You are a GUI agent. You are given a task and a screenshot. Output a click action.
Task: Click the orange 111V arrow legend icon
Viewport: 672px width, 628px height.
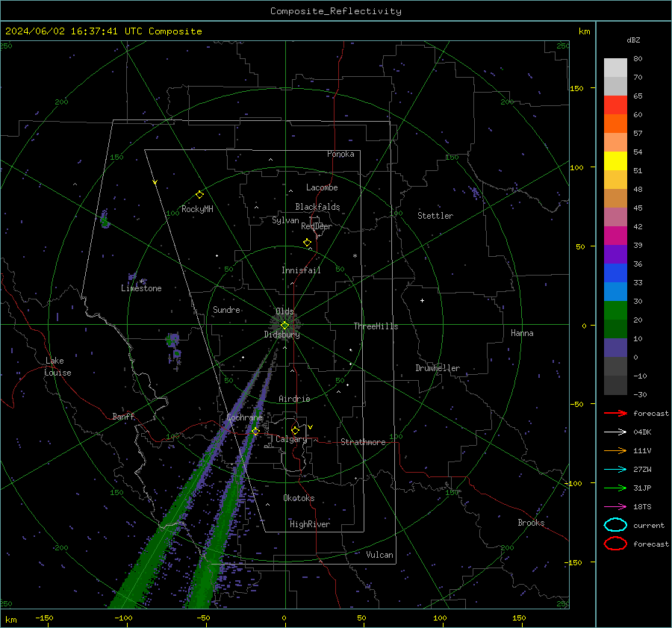click(x=615, y=450)
